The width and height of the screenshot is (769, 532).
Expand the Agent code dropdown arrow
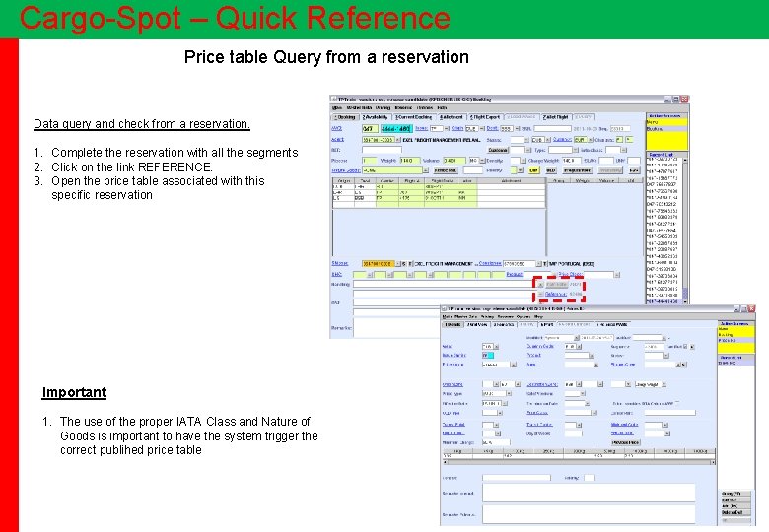point(398,140)
